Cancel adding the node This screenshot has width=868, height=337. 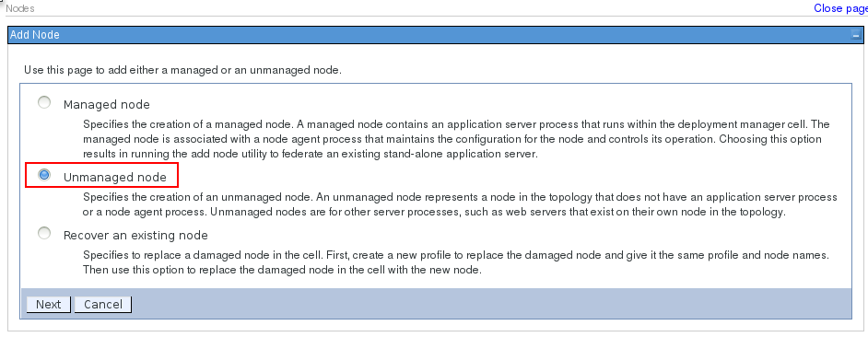(x=103, y=305)
